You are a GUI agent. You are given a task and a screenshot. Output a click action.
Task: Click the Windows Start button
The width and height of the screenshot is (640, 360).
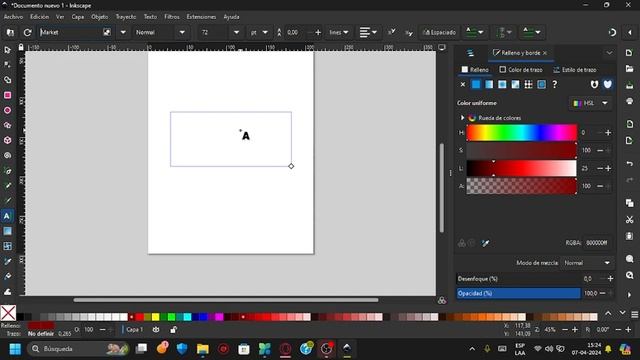tap(15, 349)
